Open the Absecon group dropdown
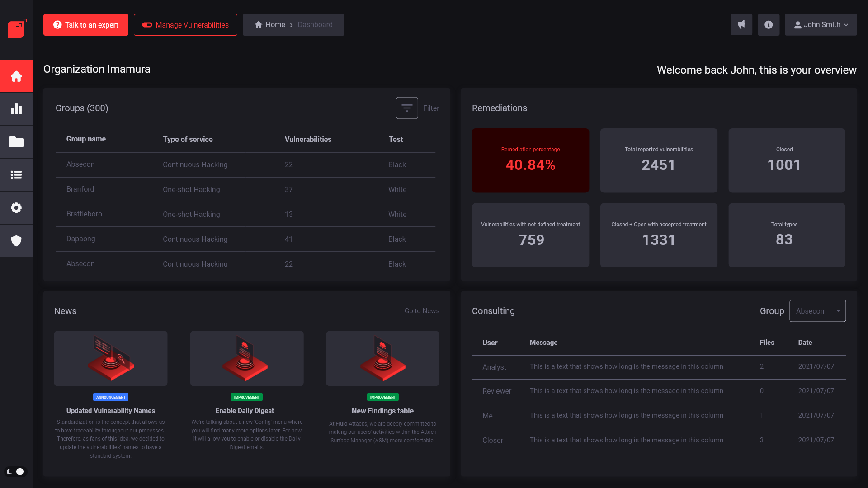Viewport: 868px width, 488px height. point(817,311)
